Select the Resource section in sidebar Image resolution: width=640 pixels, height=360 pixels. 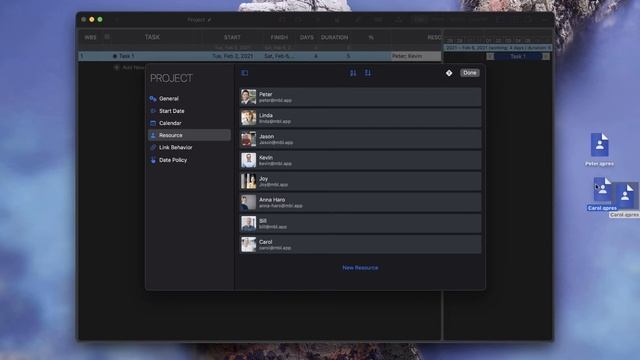(x=189, y=135)
